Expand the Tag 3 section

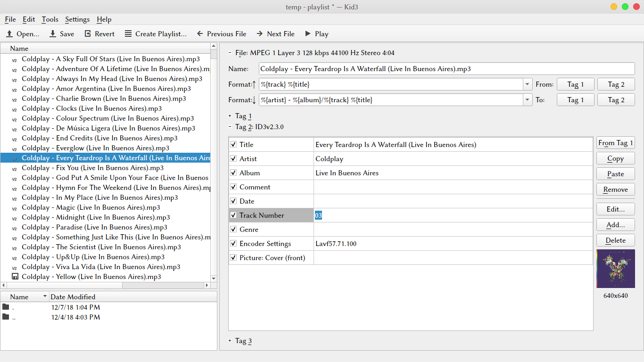click(230, 341)
